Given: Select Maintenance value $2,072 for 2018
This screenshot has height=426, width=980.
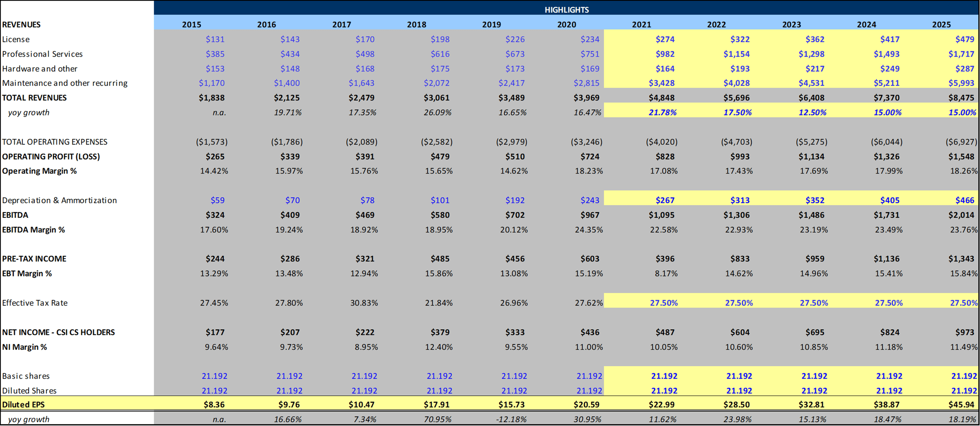Looking at the screenshot, I should [x=437, y=83].
